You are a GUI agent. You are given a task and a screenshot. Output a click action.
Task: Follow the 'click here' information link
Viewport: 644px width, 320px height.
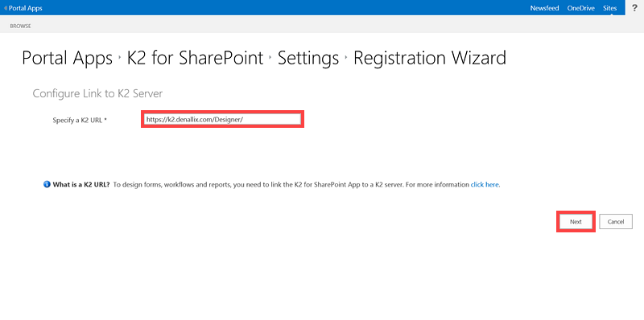click(x=485, y=185)
